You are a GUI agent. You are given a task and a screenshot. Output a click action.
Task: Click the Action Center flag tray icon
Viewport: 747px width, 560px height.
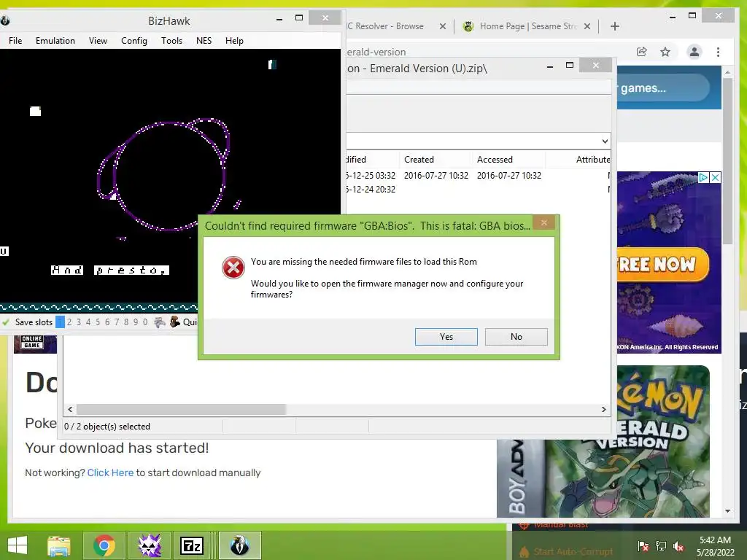[643, 546]
